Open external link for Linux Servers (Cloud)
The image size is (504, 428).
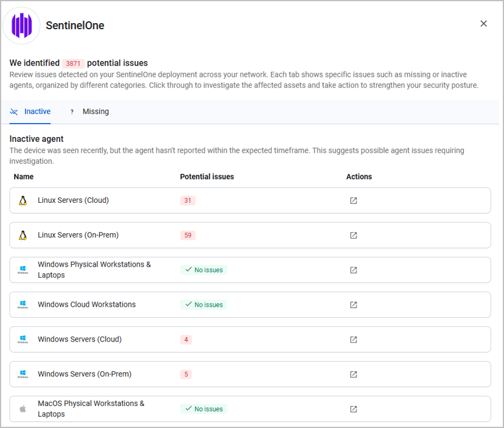click(353, 200)
